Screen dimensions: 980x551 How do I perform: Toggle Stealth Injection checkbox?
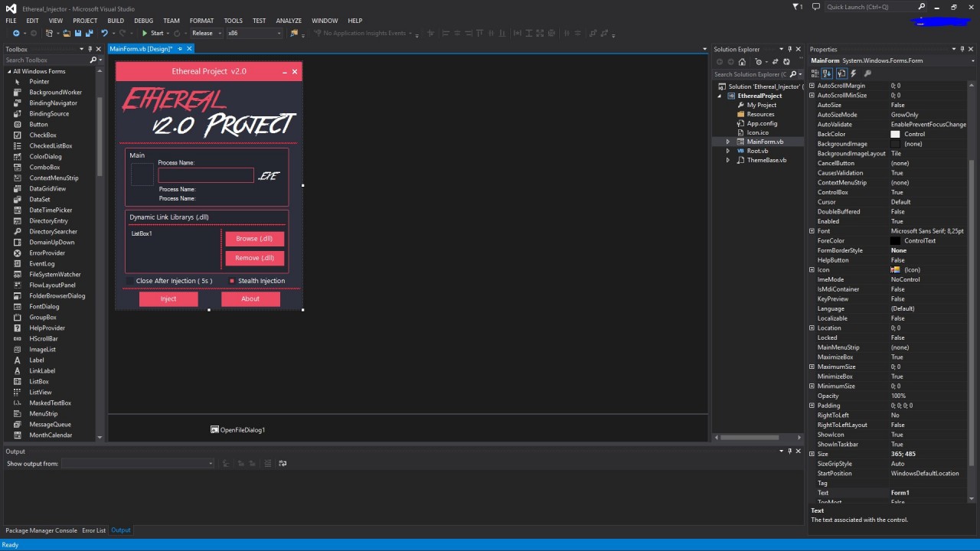[232, 281]
